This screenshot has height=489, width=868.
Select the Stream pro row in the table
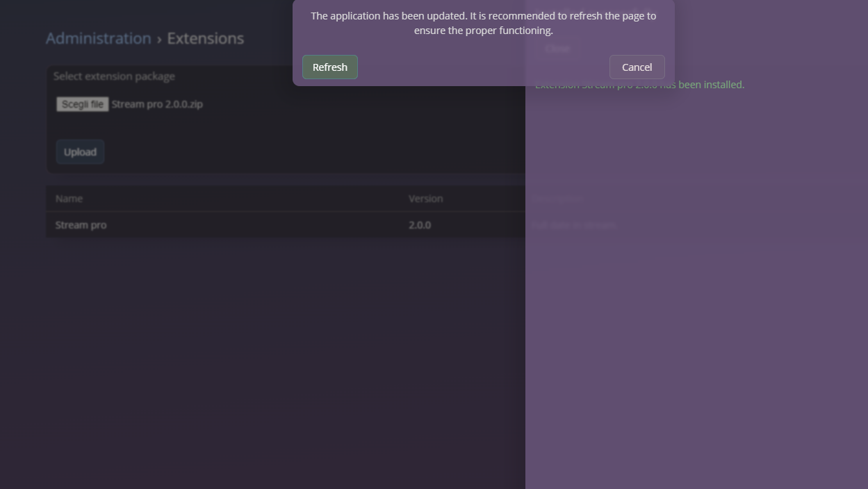point(208,224)
